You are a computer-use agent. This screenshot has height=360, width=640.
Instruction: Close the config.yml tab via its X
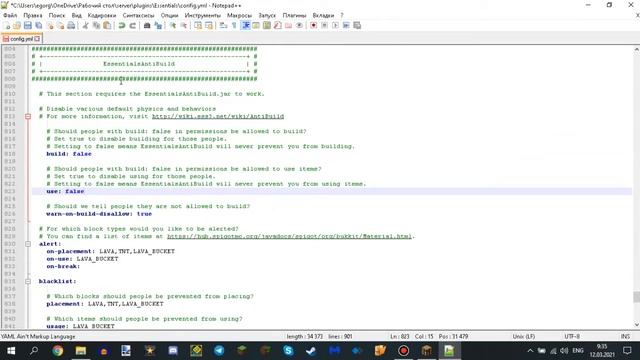pyautogui.click(x=37, y=39)
